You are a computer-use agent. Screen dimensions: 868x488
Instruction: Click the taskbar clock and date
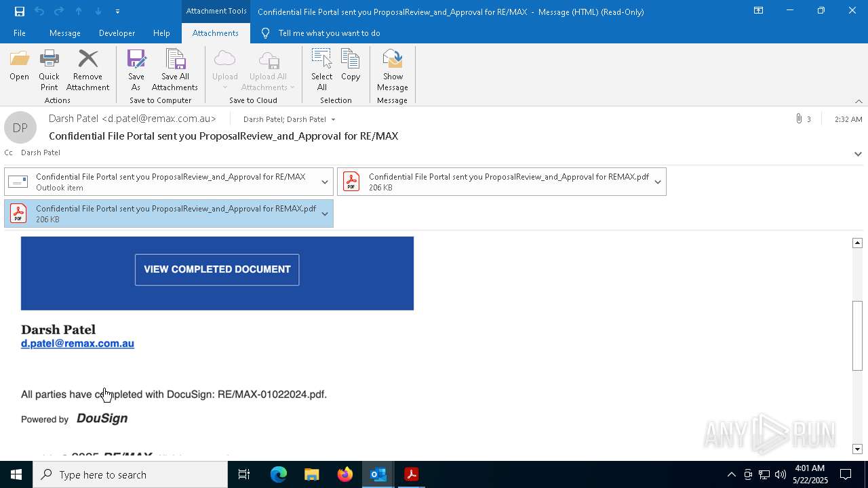point(810,474)
